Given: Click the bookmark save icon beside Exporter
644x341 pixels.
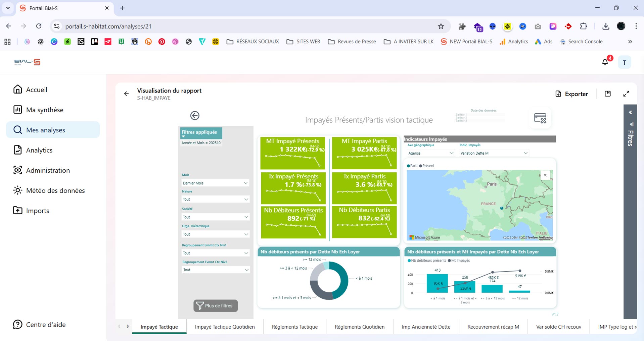Looking at the screenshot, I should click(608, 94).
